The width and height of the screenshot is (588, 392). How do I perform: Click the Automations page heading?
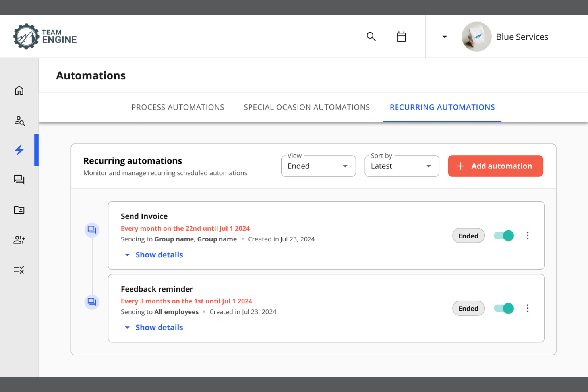click(91, 75)
